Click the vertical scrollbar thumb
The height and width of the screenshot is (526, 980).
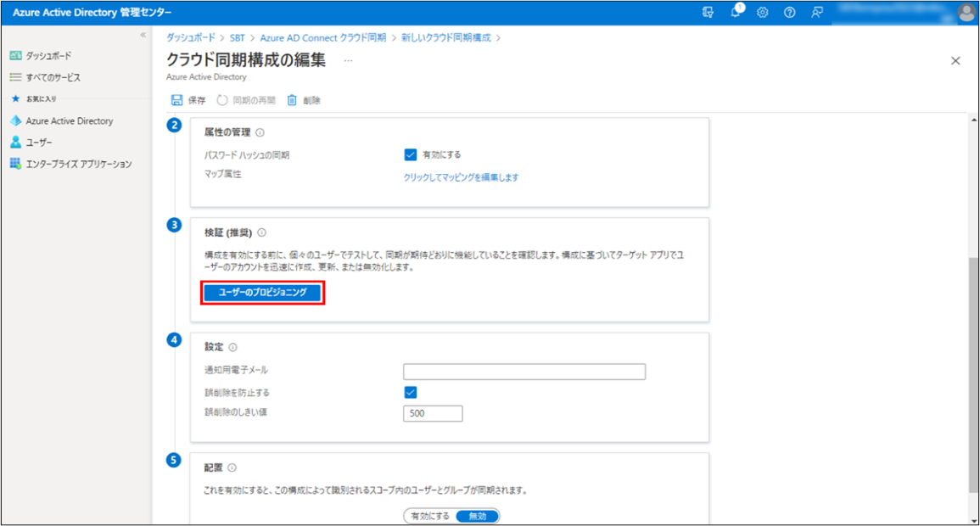tap(974, 375)
